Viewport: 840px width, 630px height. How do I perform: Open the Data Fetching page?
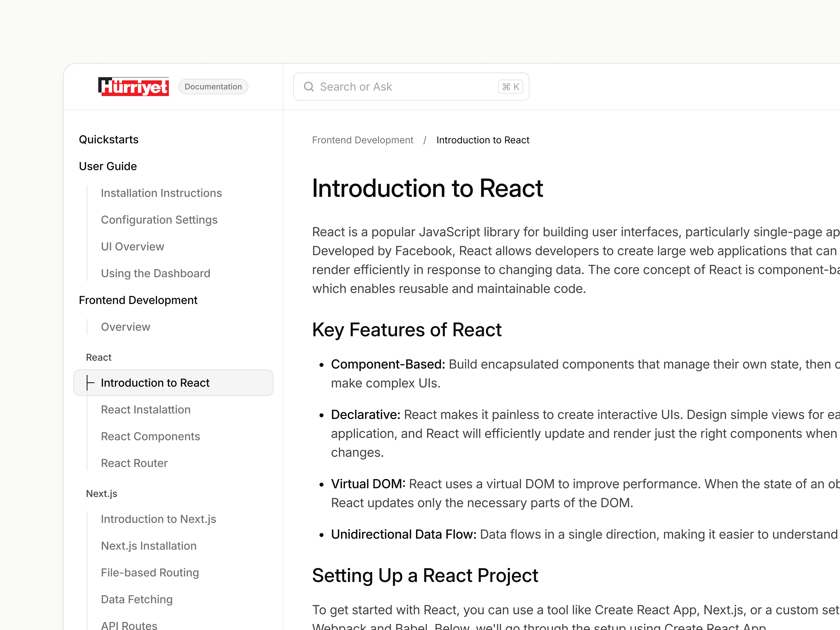[137, 599]
